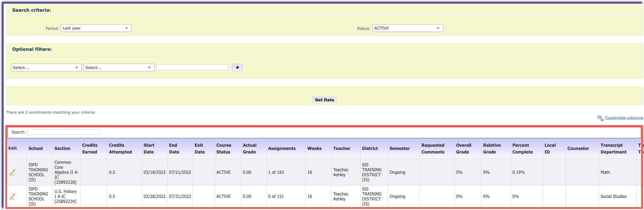Screen dimensions: 644x210
Task: Click assignments value 0 of 151
Action: [x=276, y=196]
